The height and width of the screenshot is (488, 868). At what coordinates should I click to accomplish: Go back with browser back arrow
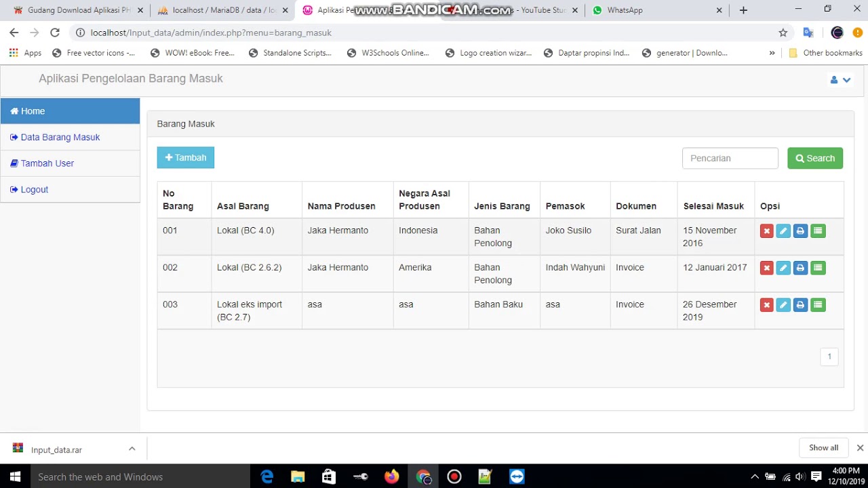(14, 33)
